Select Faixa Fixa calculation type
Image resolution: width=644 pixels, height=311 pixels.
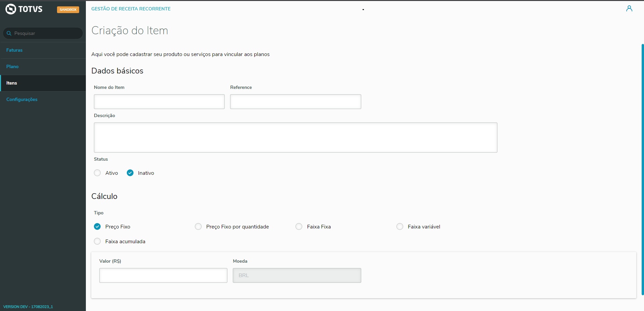[x=299, y=227]
